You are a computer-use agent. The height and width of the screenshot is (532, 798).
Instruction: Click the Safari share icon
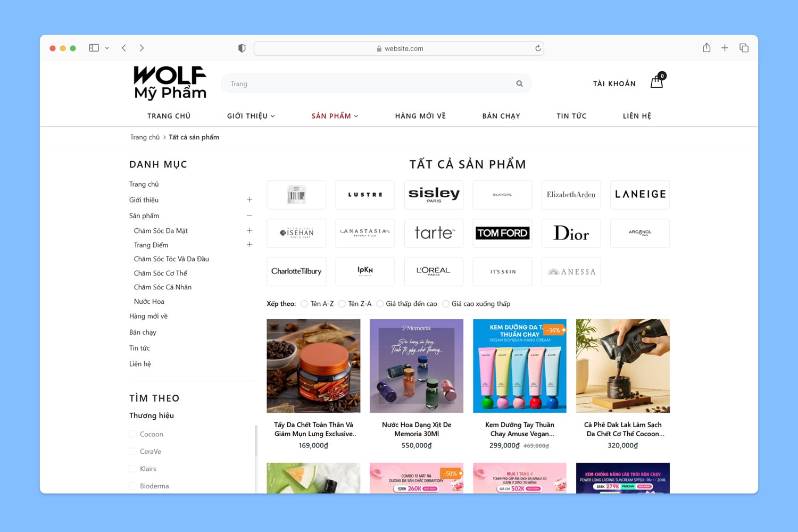tap(706, 48)
